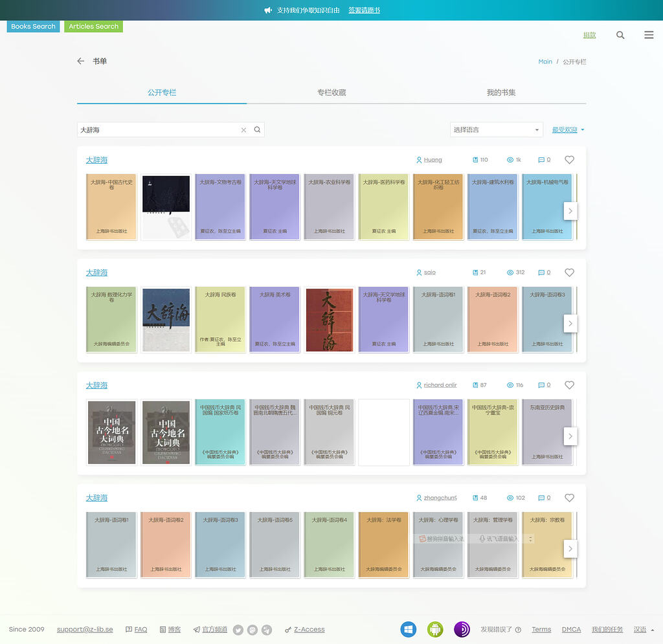Switch to the 专栏收藏 tab
The width and height of the screenshot is (663, 644).
pos(331,93)
